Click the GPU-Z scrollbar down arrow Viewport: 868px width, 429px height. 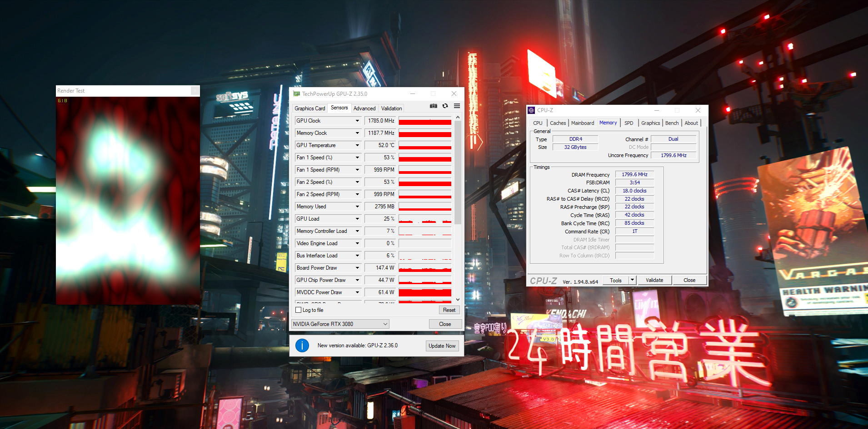[458, 300]
